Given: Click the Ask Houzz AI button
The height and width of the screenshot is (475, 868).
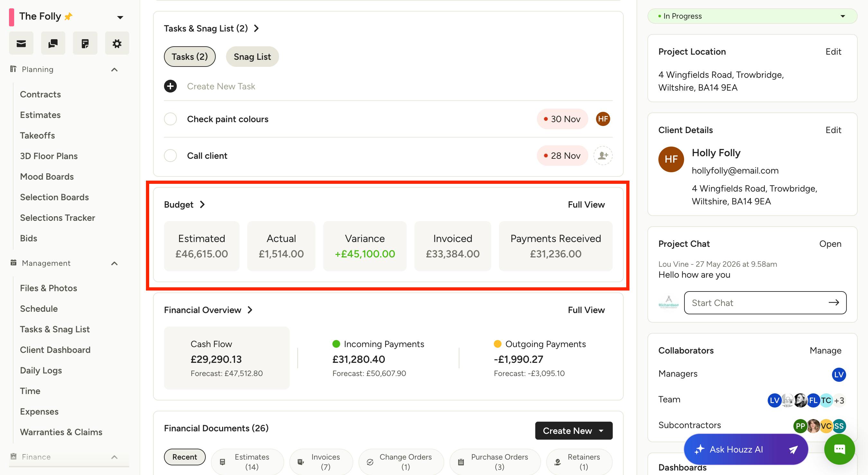Looking at the screenshot, I should (x=746, y=449).
